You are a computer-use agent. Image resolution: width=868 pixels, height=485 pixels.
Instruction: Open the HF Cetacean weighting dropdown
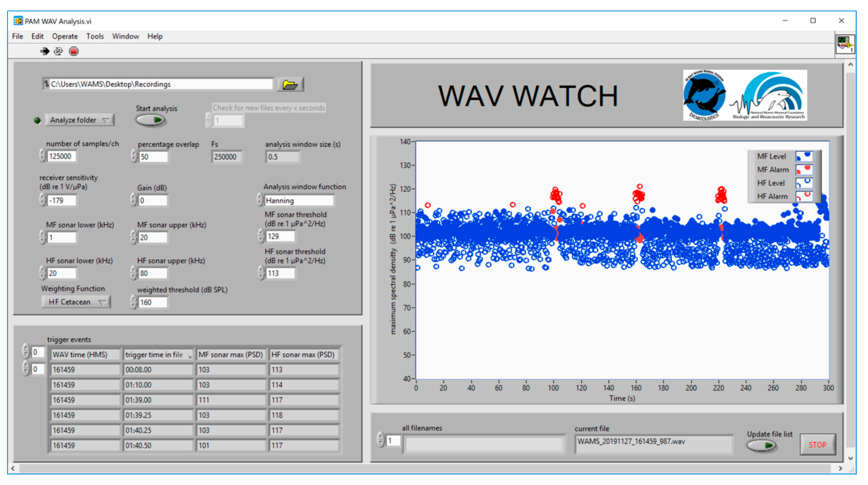click(76, 302)
